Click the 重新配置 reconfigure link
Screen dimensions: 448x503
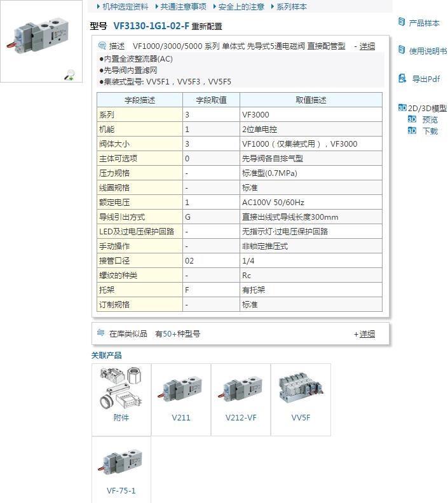[x=207, y=27]
